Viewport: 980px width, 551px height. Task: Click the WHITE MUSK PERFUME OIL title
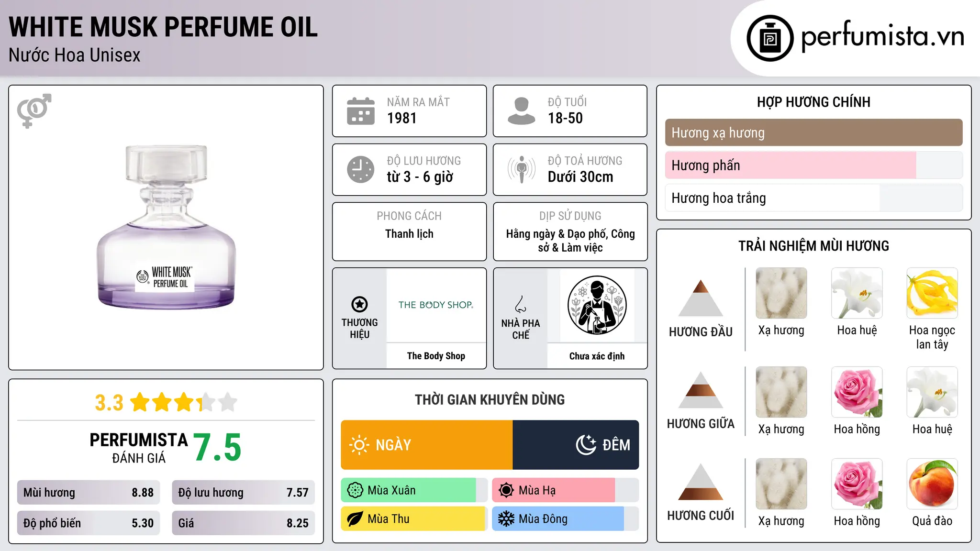pyautogui.click(x=163, y=27)
